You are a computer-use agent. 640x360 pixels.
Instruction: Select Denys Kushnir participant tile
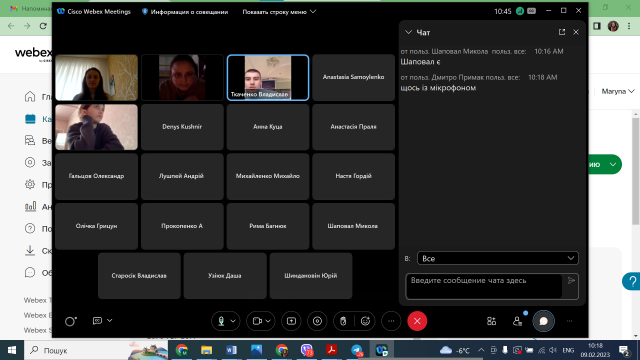pyautogui.click(x=182, y=127)
